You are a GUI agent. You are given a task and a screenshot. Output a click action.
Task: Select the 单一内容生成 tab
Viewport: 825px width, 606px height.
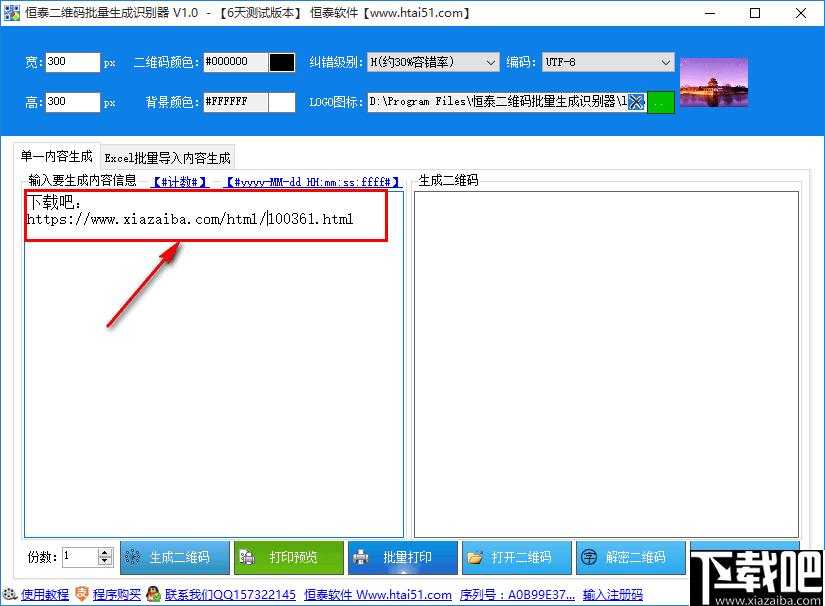57,156
